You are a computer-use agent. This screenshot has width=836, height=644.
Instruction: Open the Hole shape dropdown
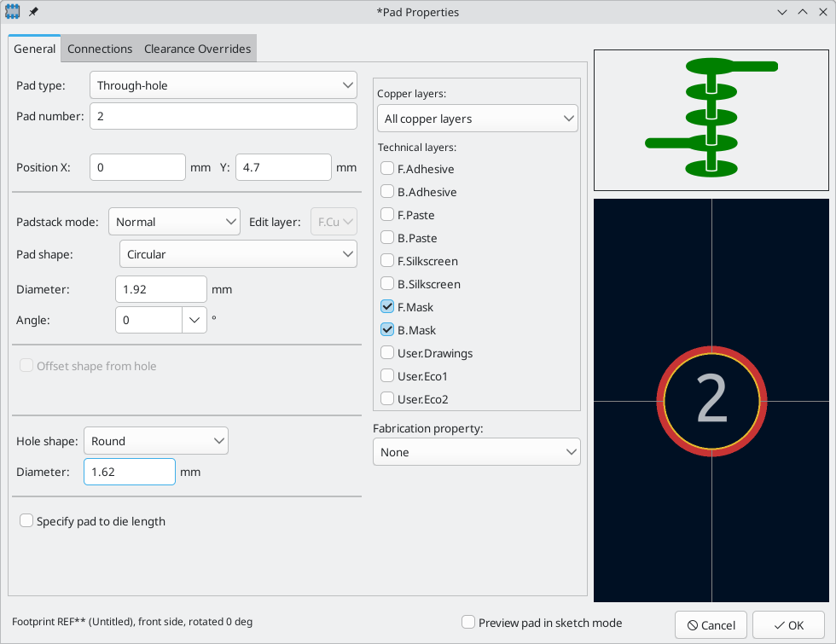click(x=156, y=441)
